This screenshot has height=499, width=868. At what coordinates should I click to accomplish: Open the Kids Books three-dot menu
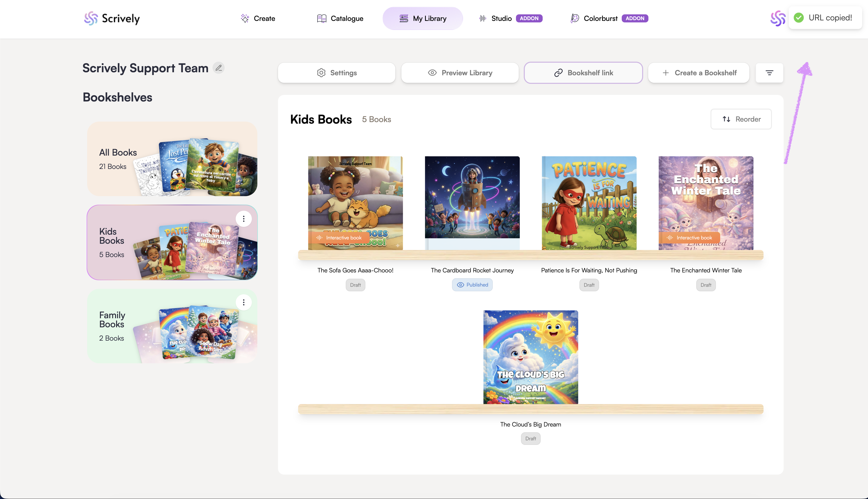click(x=244, y=219)
